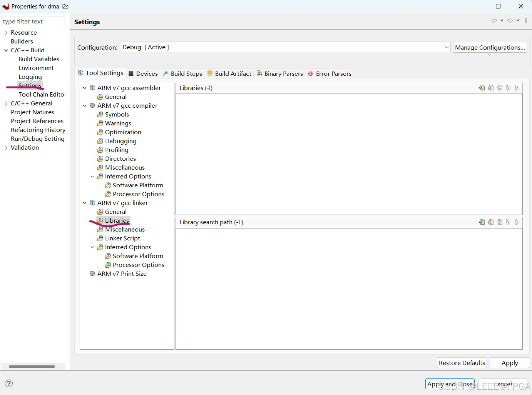This screenshot has width=532, height=395.
Task: Collapse Inferred Options under gcc compiler
Action: tap(92, 177)
